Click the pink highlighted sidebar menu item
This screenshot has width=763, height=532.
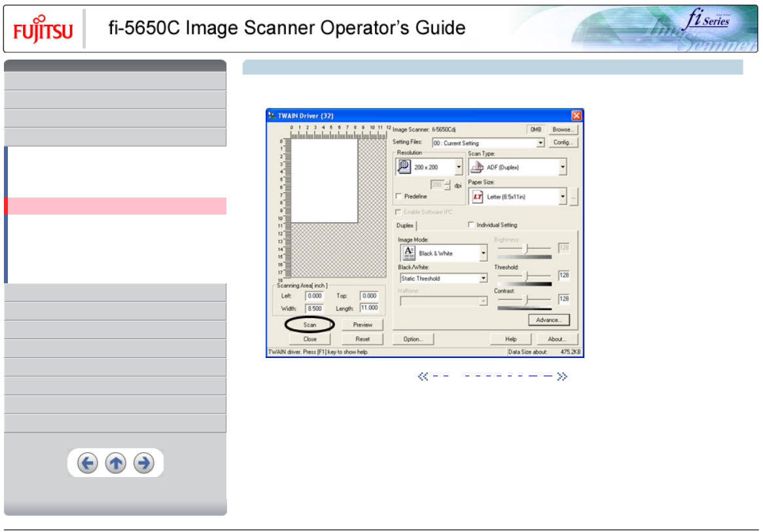[115, 206]
